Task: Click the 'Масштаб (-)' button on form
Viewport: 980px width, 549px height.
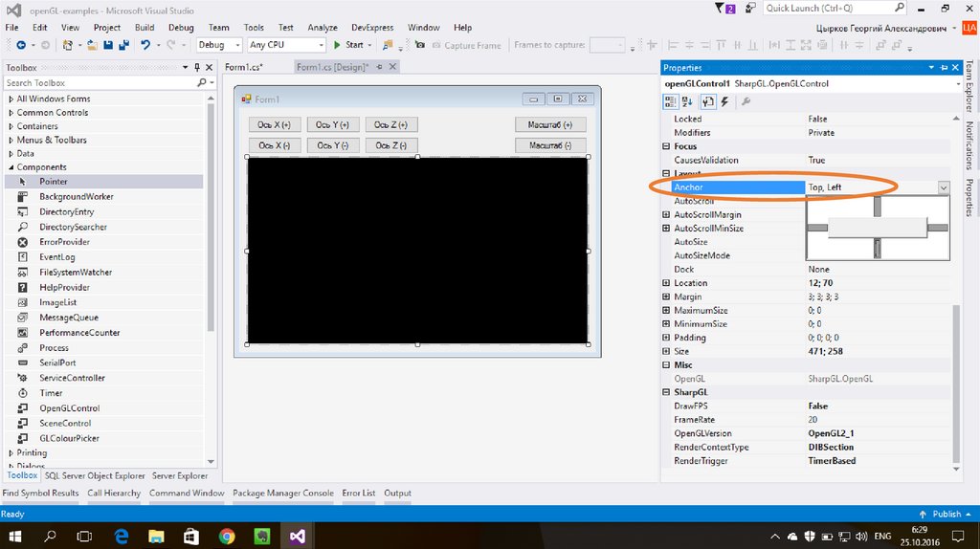Action: click(x=550, y=145)
